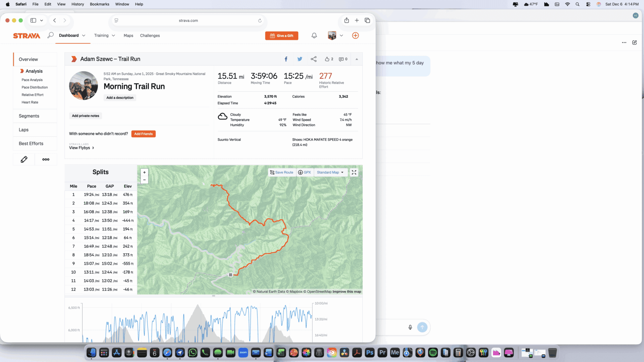Open the three-dot more actions button
The image size is (644, 362).
tap(46, 160)
